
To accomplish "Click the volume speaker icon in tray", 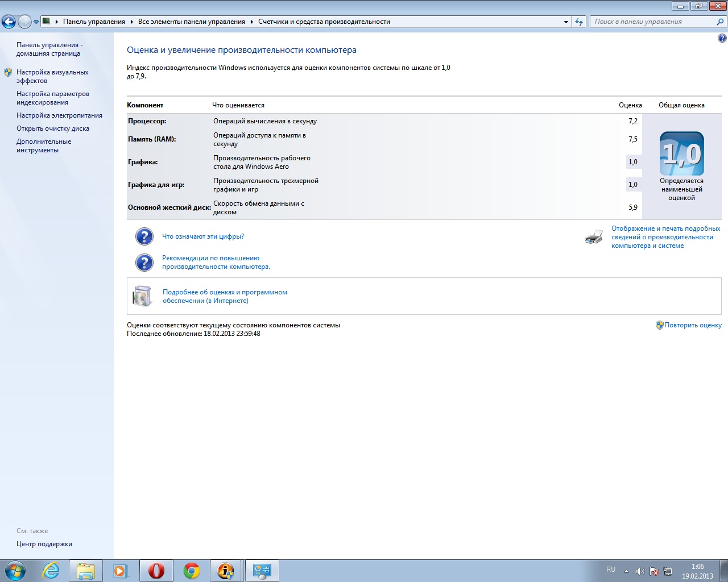I will tap(640, 571).
